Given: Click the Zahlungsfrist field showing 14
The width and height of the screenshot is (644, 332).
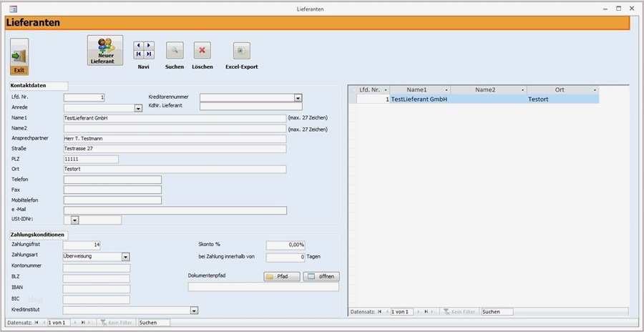Looking at the screenshot, I should [82, 245].
